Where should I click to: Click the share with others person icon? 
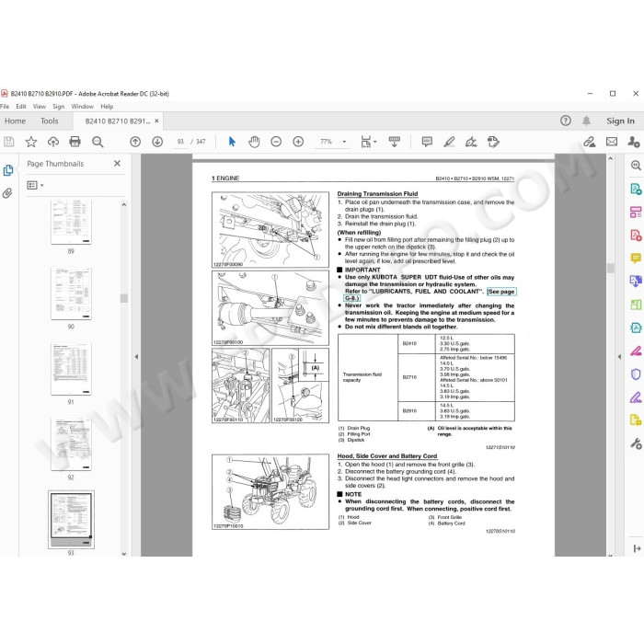tap(634, 142)
